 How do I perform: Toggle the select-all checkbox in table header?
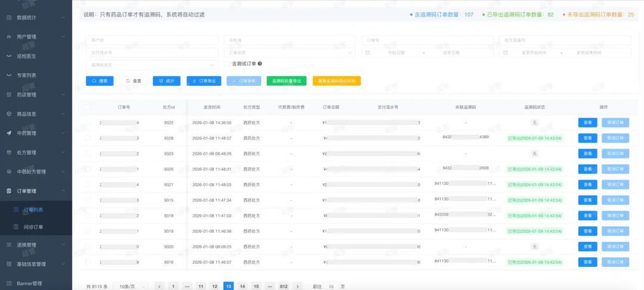pos(88,107)
